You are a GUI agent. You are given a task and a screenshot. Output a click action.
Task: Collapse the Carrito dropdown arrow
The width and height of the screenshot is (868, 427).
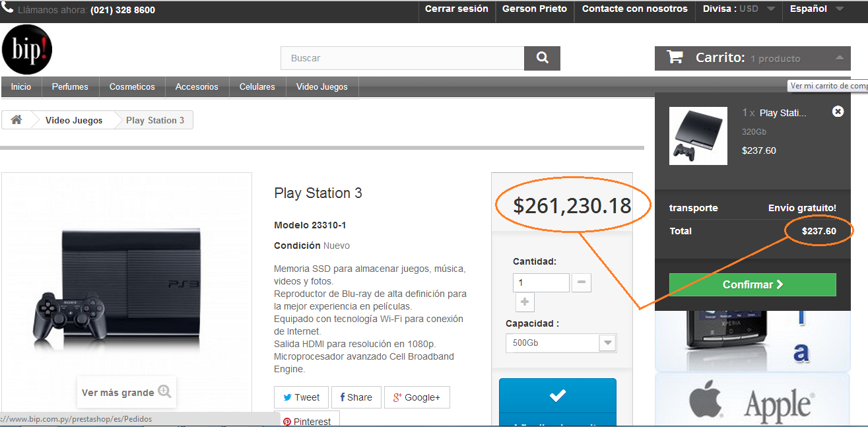point(839,58)
